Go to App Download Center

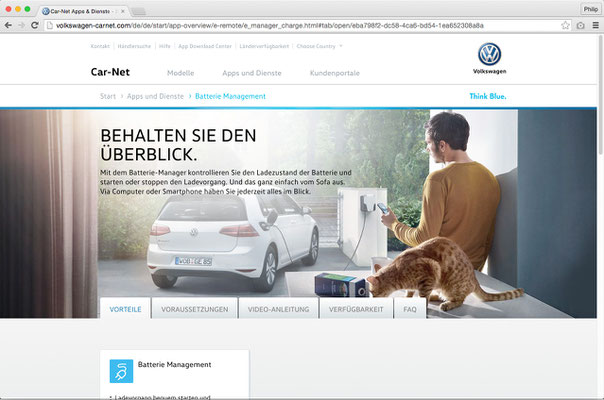coord(205,46)
